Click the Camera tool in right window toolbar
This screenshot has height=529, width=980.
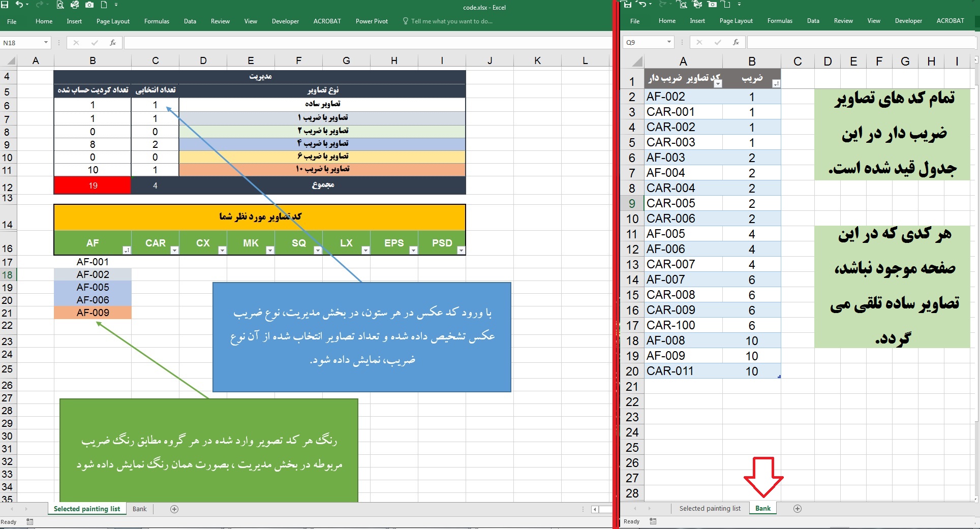[712, 5]
